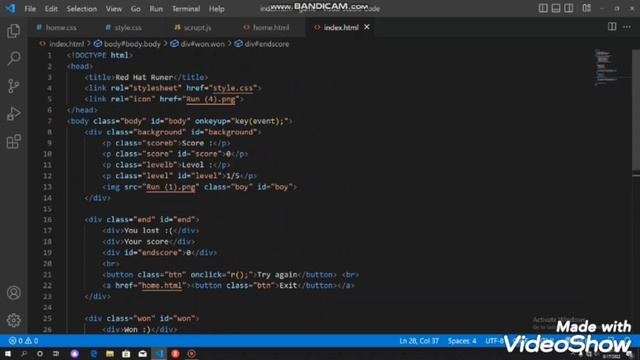
Task: Click "Try again" text in line 21
Action: click(x=277, y=275)
